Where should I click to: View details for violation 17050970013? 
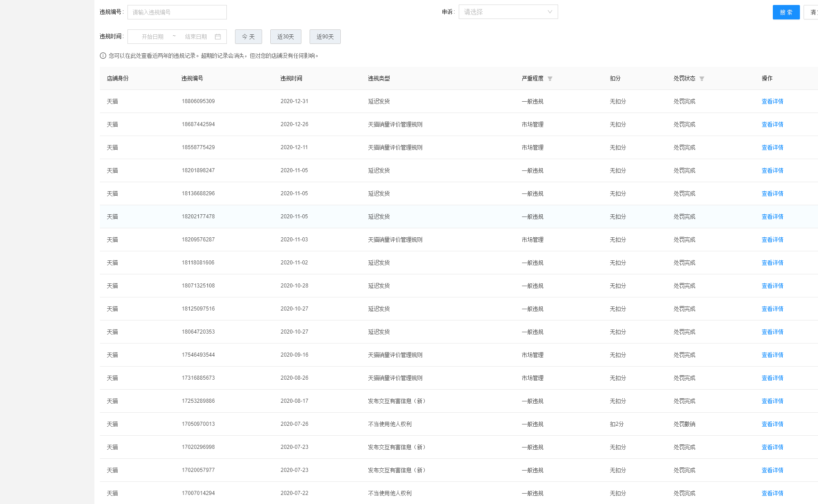tap(772, 424)
